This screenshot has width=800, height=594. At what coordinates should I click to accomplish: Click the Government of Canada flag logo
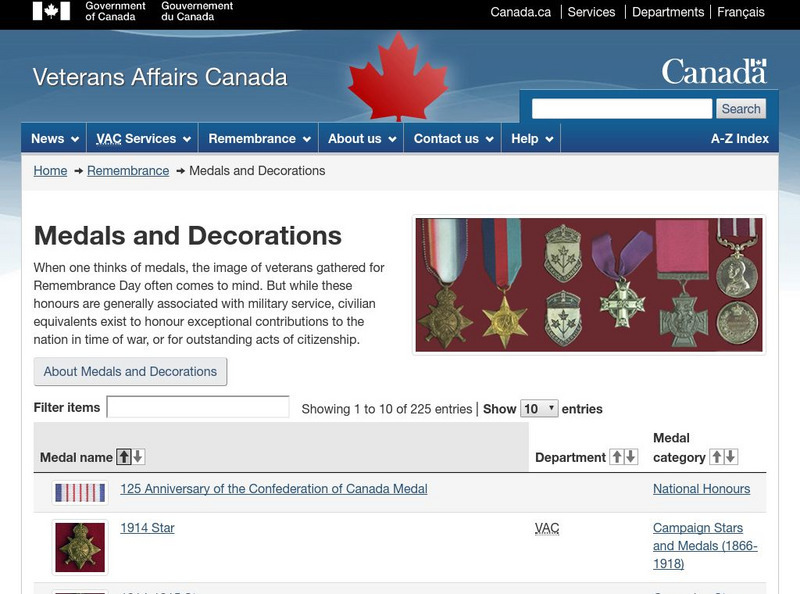pos(51,11)
